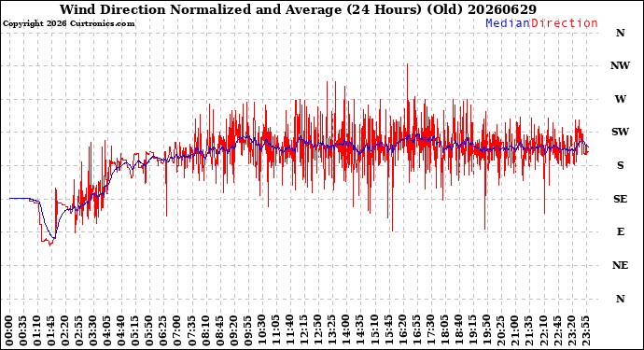Image resolution: width=644 pixels, height=350 pixels.
Task: Click the N axis label above NW
Action: coord(620,33)
